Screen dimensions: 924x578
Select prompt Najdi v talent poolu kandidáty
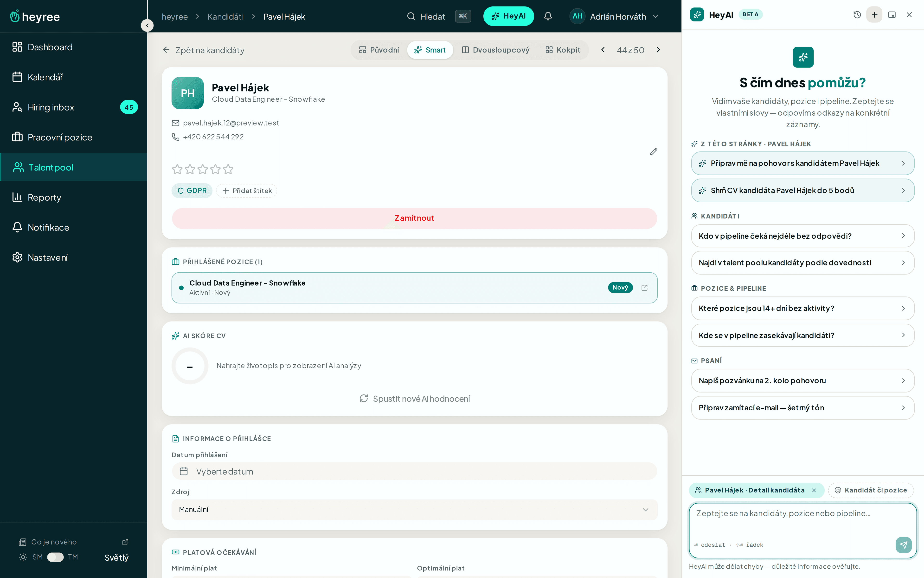(x=802, y=263)
